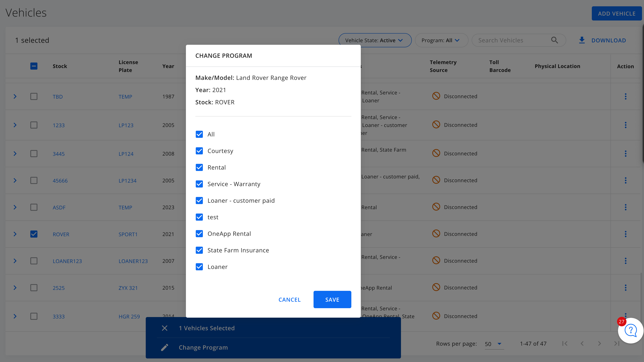The width and height of the screenshot is (644, 362).
Task: Uncheck the test program checkbox
Action: tap(199, 217)
